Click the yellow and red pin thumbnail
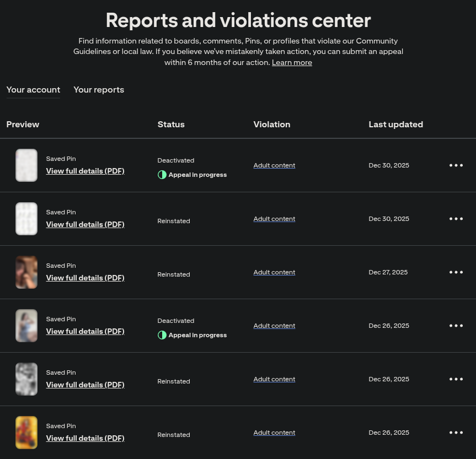 [26, 433]
